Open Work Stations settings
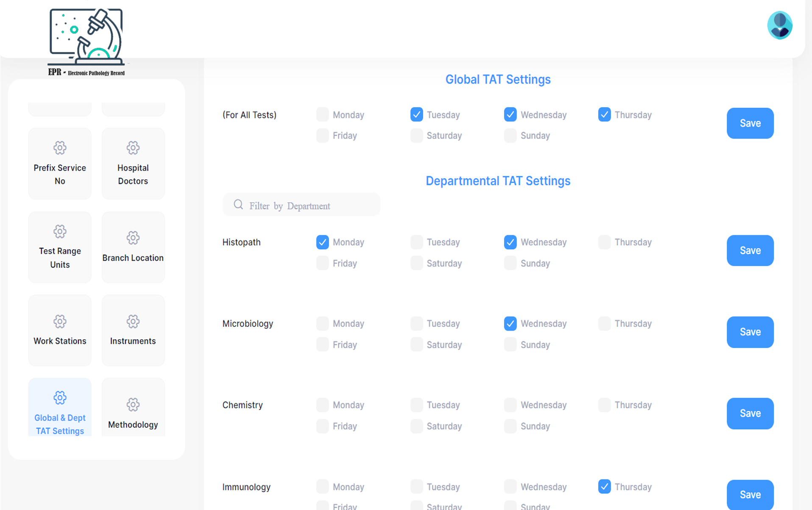Image resolution: width=812 pixels, height=510 pixels. coord(60,330)
